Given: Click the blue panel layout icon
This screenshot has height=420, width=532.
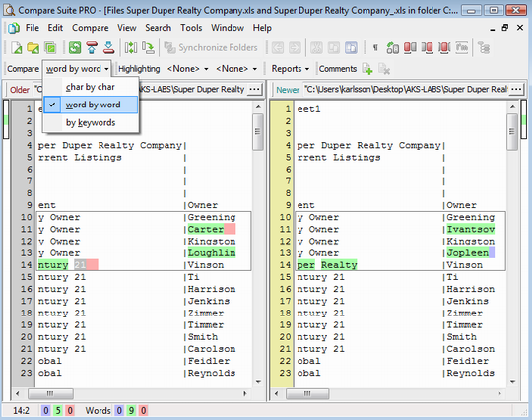Looking at the screenshot, I should tap(351, 48).
